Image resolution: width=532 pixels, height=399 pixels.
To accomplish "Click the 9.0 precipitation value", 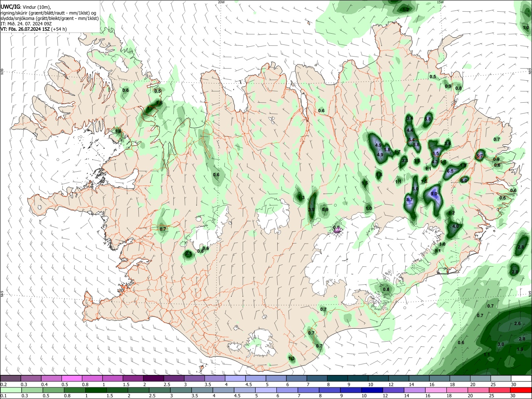I will pyautogui.click(x=434, y=194).
